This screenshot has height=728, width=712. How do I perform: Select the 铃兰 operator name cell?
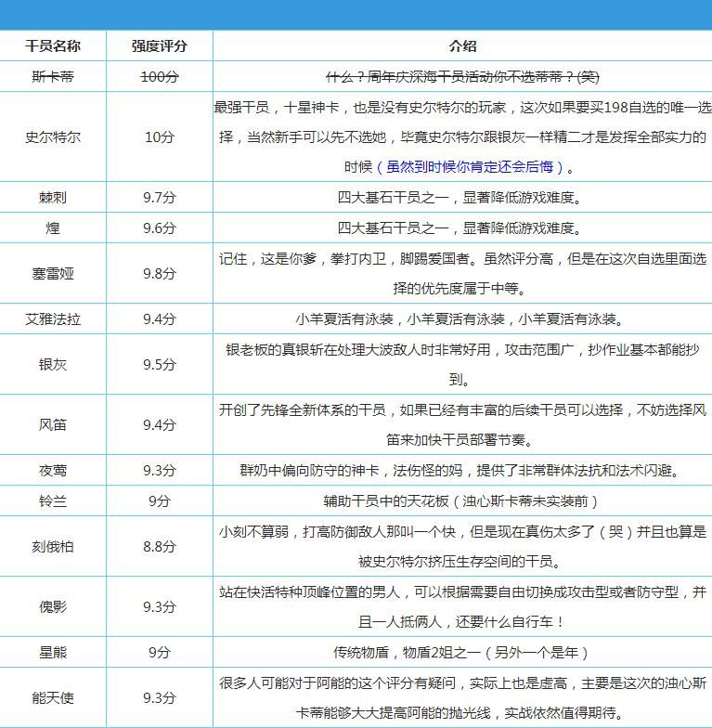click(53, 500)
